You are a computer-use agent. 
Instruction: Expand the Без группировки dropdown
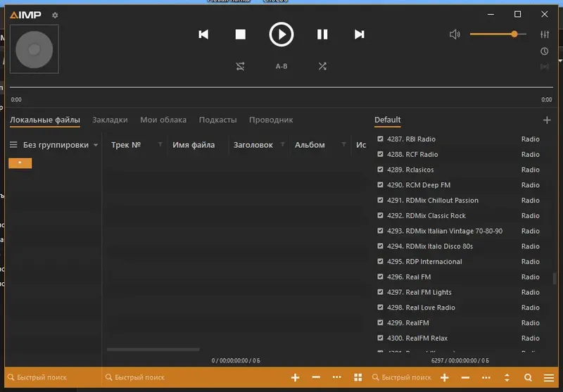(x=60, y=145)
